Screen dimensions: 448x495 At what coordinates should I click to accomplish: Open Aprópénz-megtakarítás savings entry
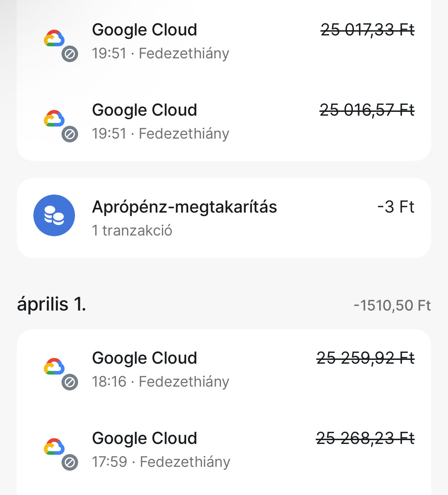click(x=224, y=218)
